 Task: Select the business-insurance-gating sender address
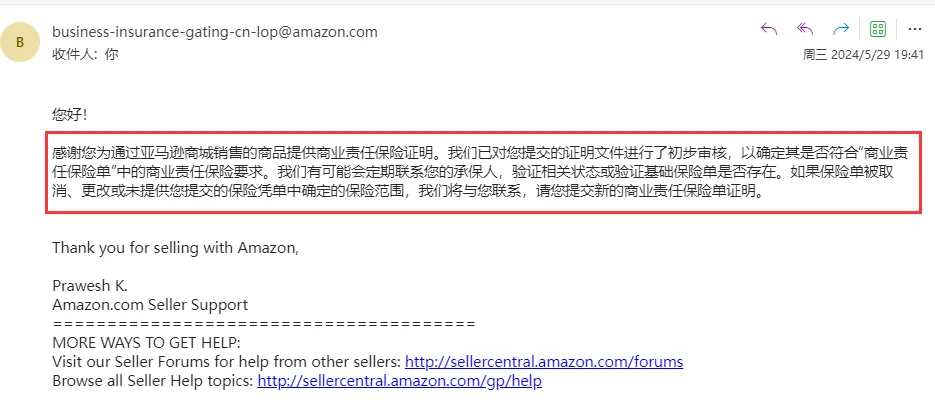(215, 32)
